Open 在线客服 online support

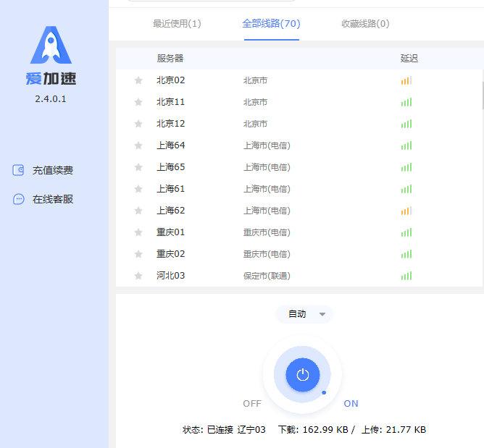click(52, 199)
